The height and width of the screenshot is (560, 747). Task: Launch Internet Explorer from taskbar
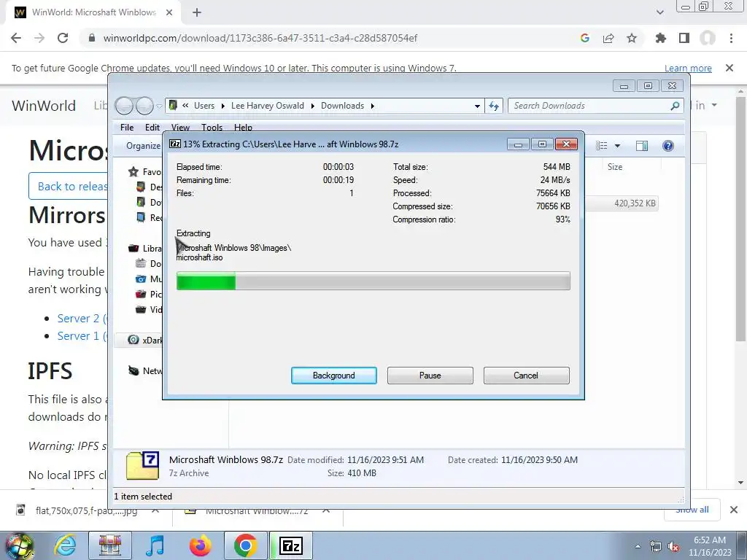[x=64, y=546]
